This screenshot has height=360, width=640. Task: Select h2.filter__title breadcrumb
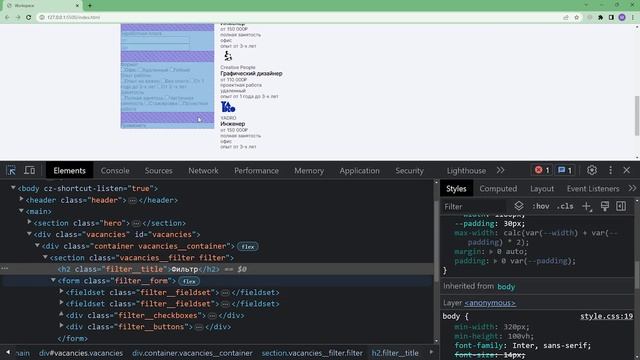tap(395, 353)
